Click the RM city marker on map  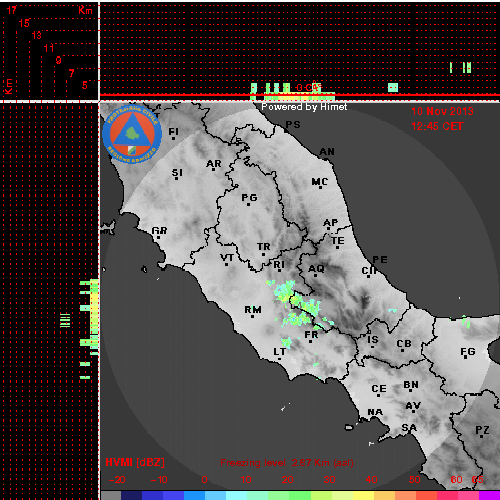[x=252, y=316]
